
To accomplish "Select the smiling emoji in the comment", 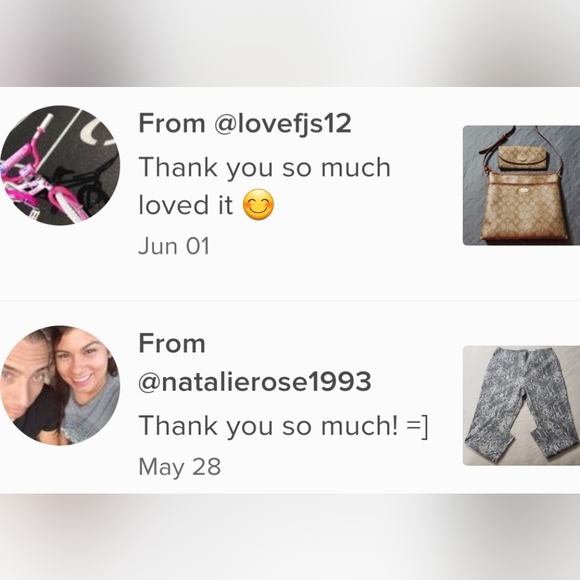I will coord(259,204).
